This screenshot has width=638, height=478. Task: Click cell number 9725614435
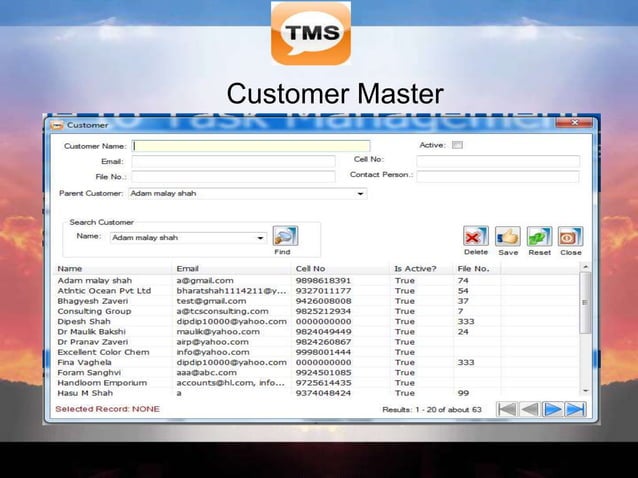click(x=323, y=383)
